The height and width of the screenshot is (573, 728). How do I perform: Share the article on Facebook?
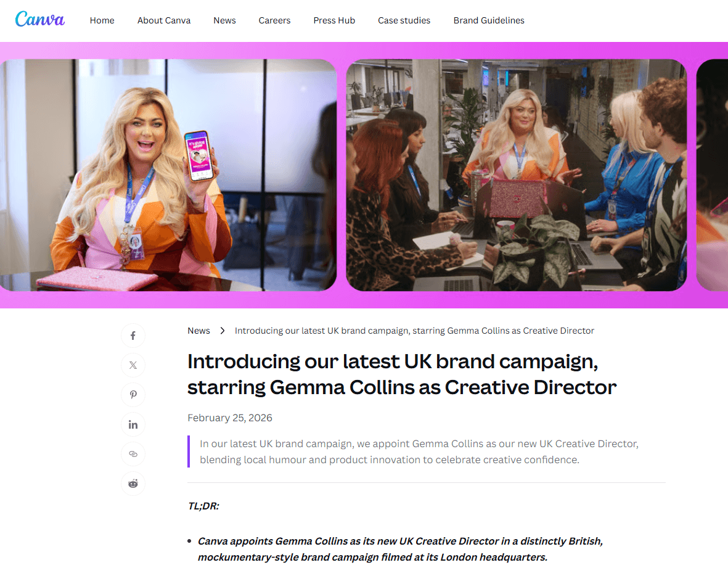pos(133,336)
